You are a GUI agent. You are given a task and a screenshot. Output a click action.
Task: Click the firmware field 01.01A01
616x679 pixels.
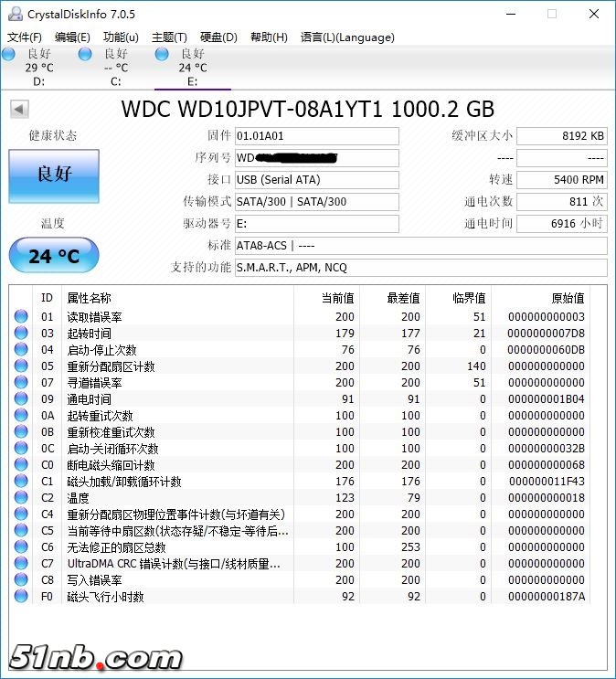[316, 136]
